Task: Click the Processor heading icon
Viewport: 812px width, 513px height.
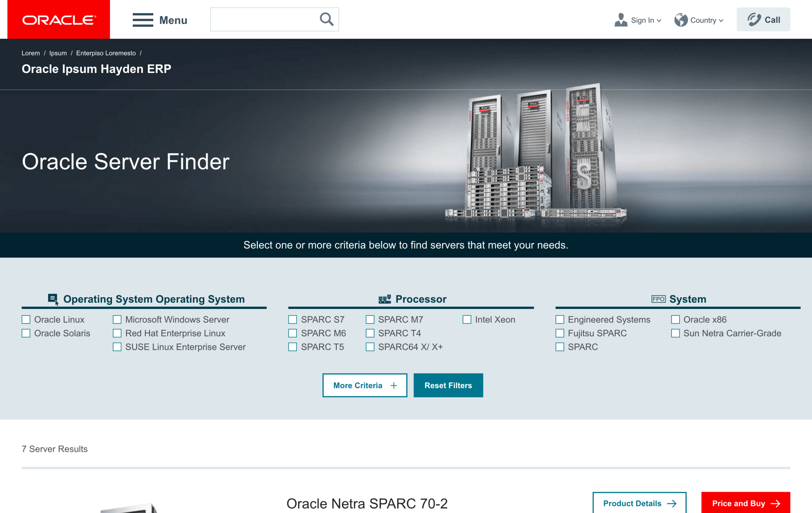Action: click(x=384, y=299)
